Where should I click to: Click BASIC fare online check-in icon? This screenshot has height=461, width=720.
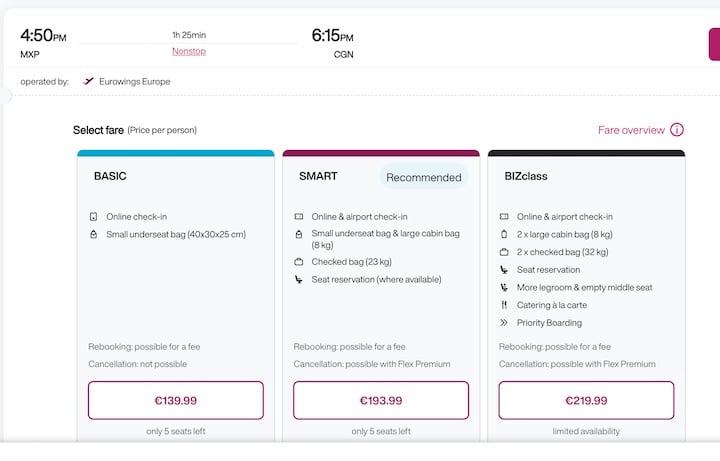[94, 217]
